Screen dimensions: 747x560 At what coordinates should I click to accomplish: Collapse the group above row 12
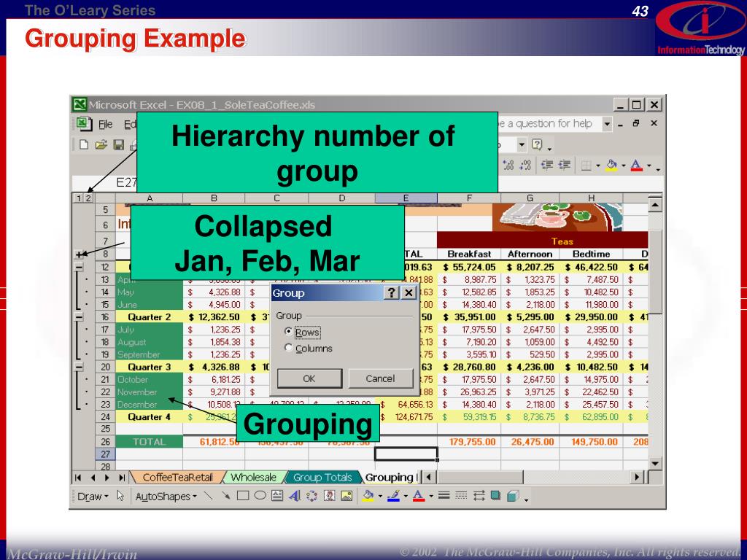pos(79,267)
